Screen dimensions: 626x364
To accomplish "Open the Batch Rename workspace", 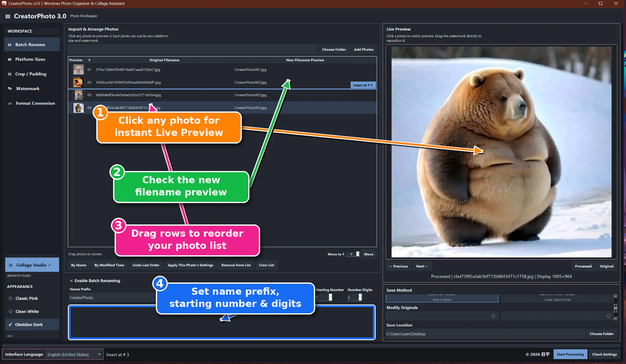I will 32,45.
